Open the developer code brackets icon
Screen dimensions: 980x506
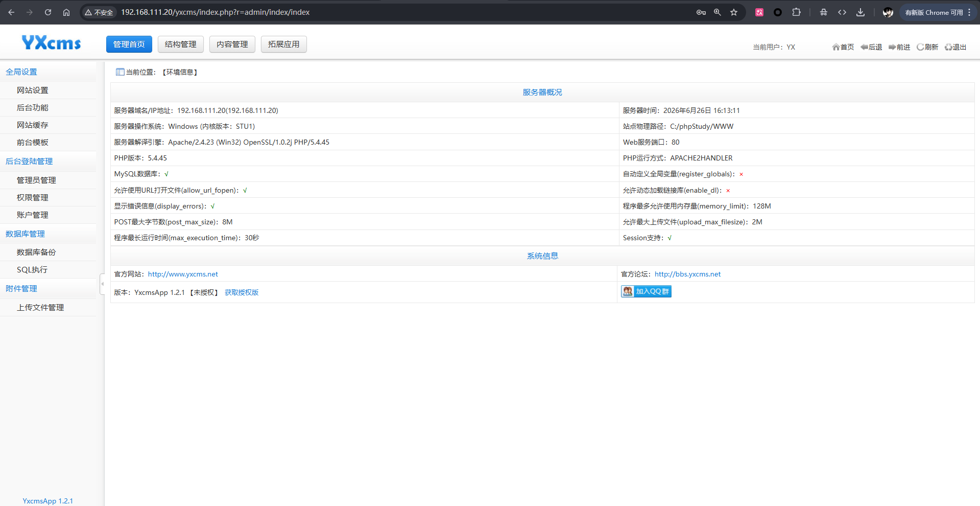pyautogui.click(x=842, y=12)
